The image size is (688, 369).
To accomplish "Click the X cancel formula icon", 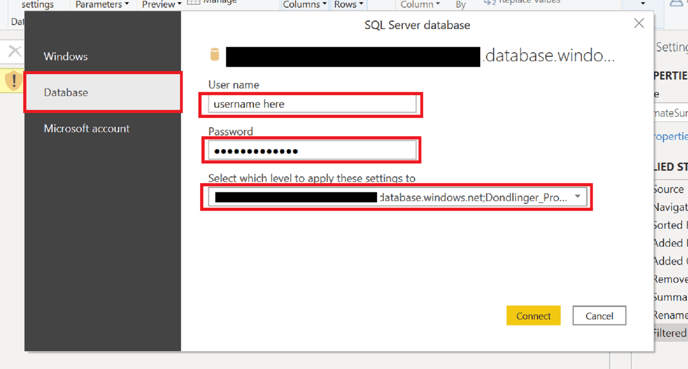I will 14,51.
